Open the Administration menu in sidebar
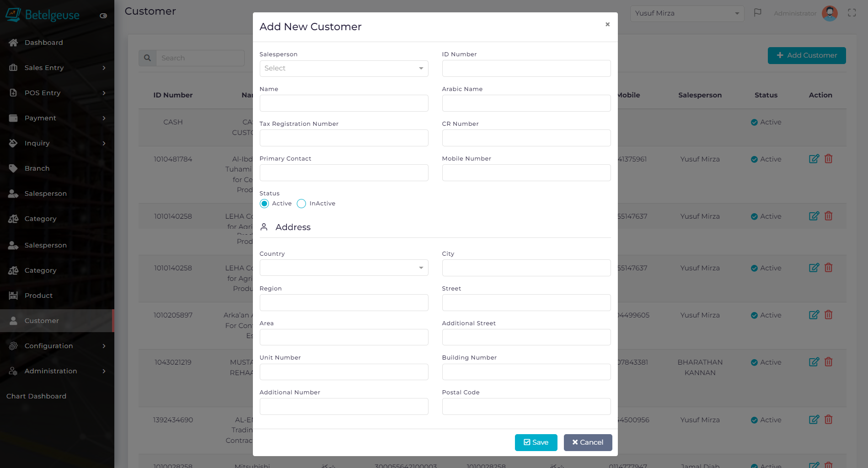This screenshot has height=468, width=868. 50,371
